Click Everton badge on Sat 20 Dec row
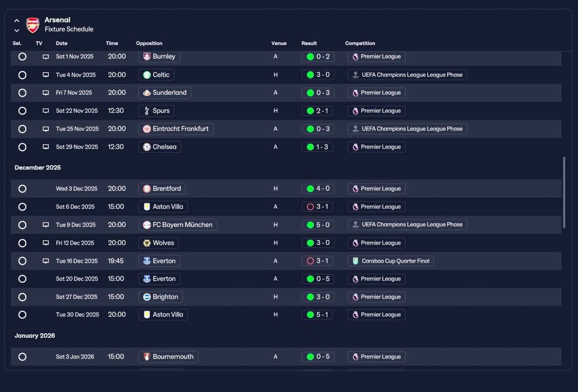This screenshot has width=578, height=392. pos(147,279)
